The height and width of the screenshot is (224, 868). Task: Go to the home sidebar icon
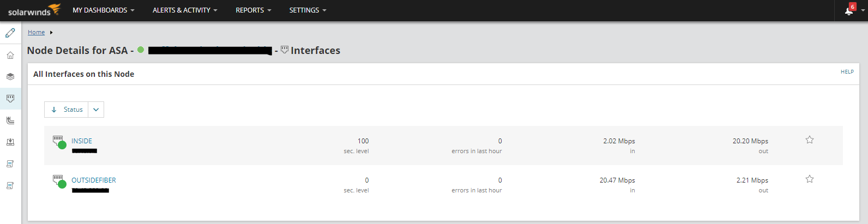pos(10,55)
